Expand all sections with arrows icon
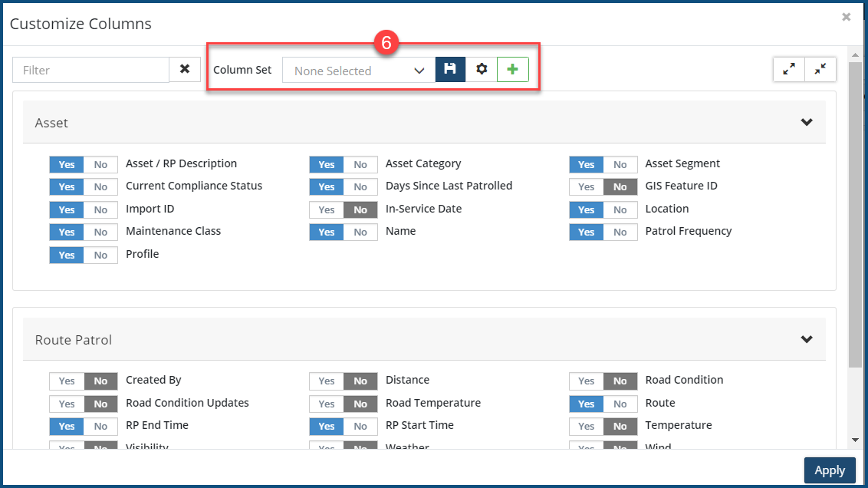 789,69
